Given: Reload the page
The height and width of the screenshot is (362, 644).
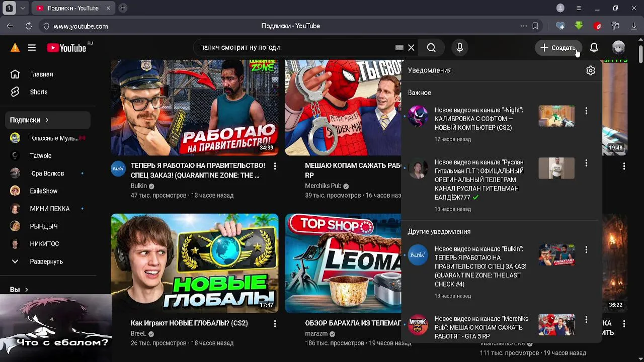Looking at the screenshot, I should pyautogui.click(x=29, y=26).
